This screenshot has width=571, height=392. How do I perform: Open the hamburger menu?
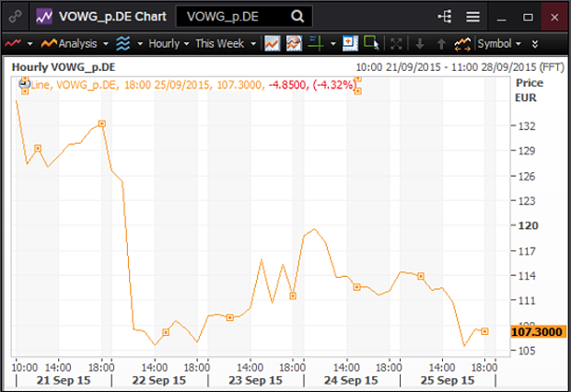tap(472, 17)
